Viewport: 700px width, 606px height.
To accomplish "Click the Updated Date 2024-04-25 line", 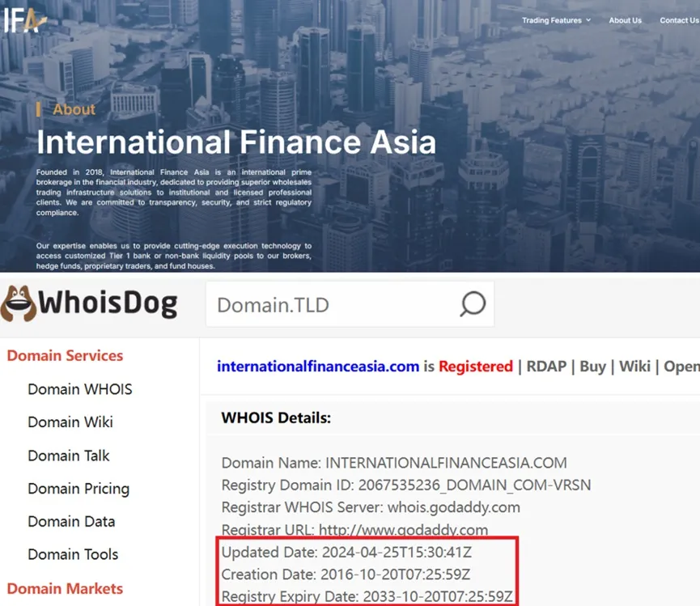I will point(346,553).
